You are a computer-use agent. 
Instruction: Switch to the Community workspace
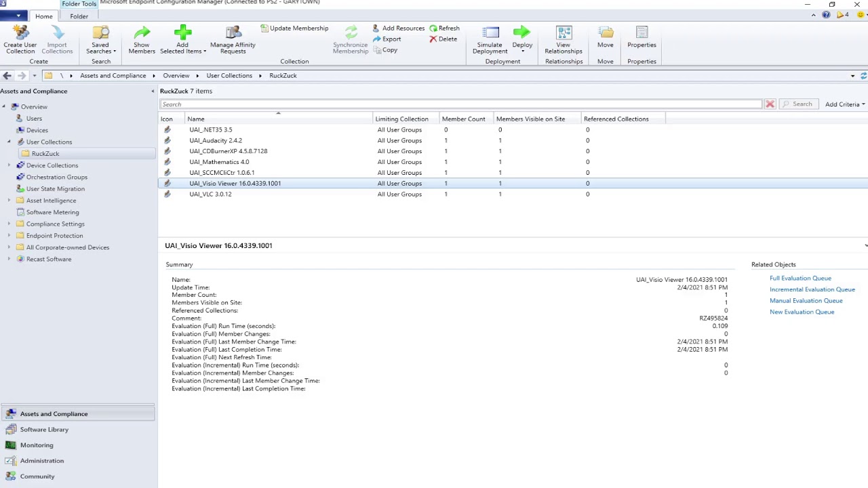click(77, 476)
